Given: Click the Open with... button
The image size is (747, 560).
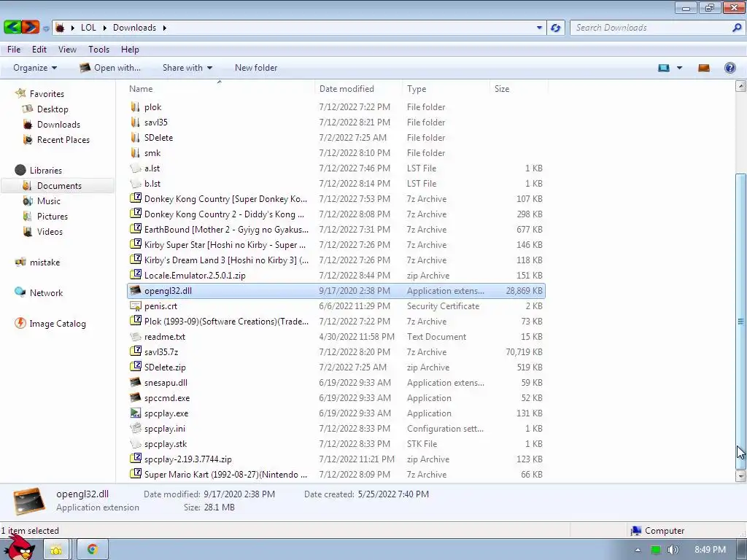Looking at the screenshot, I should point(110,68).
